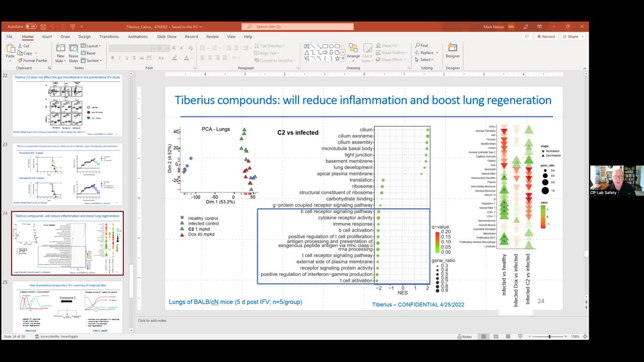Select slide 22 thumbnail
Screen dimensions: 644x362
click(x=67, y=105)
